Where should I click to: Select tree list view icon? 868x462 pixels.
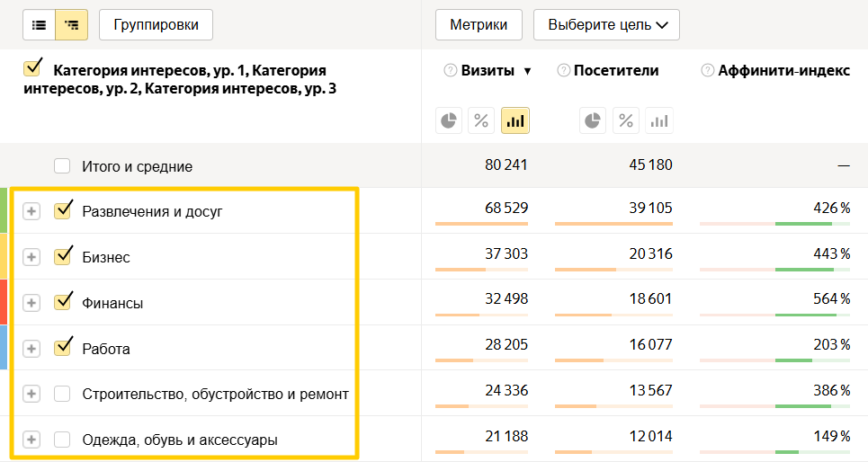(x=72, y=25)
